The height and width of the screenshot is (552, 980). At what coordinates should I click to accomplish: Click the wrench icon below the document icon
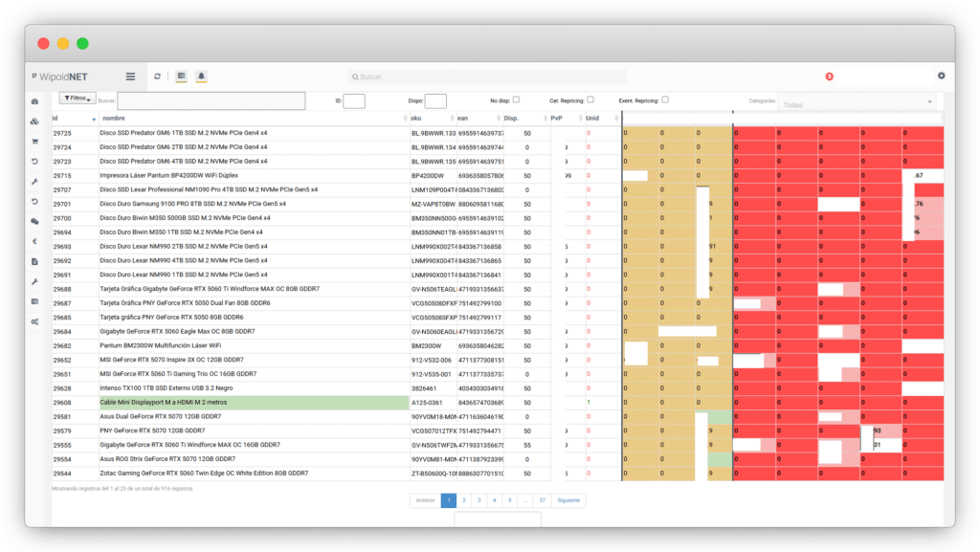click(35, 281)
